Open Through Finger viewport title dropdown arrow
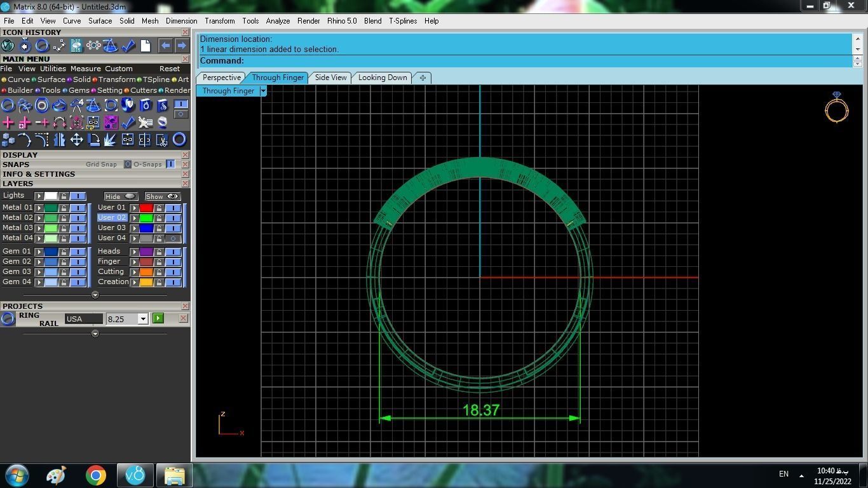 point(263,91)
